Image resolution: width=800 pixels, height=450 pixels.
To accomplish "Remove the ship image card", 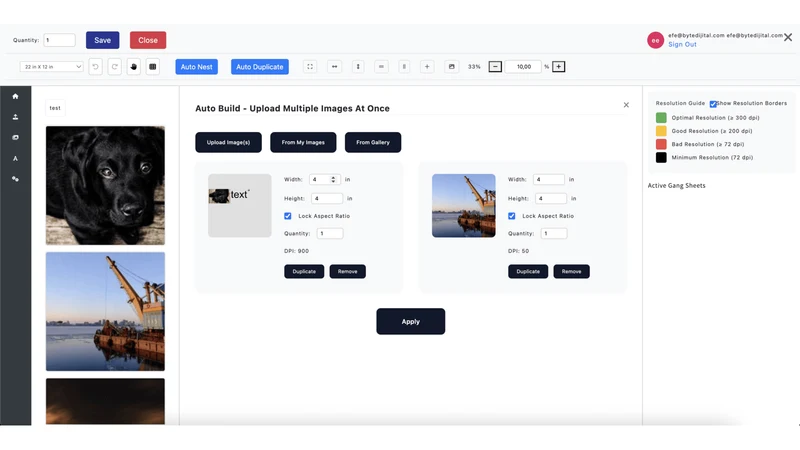I will tap(571, 271).
